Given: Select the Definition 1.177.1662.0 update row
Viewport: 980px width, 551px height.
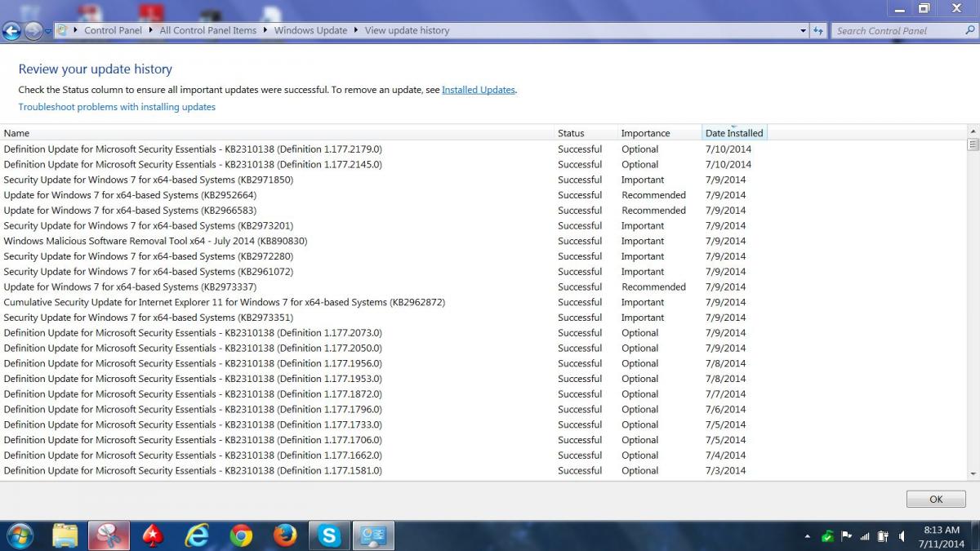Looking at the screenshot, I should [483, 455].
